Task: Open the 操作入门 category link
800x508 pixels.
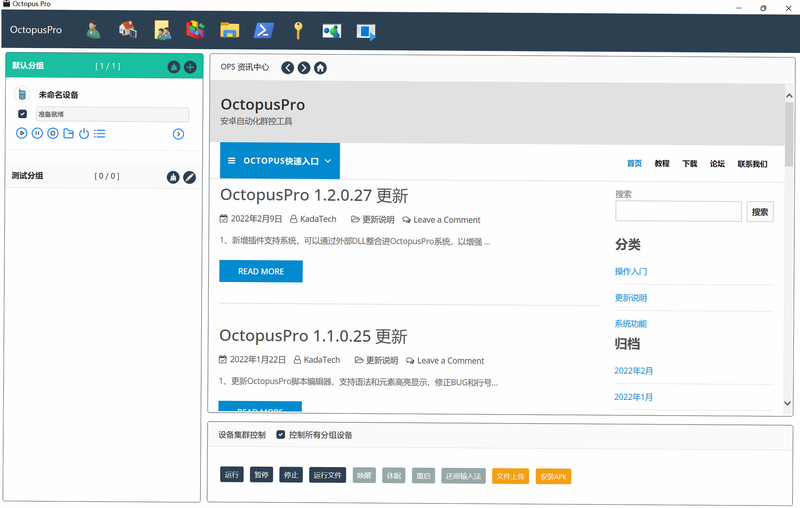Action: point(631,271)
